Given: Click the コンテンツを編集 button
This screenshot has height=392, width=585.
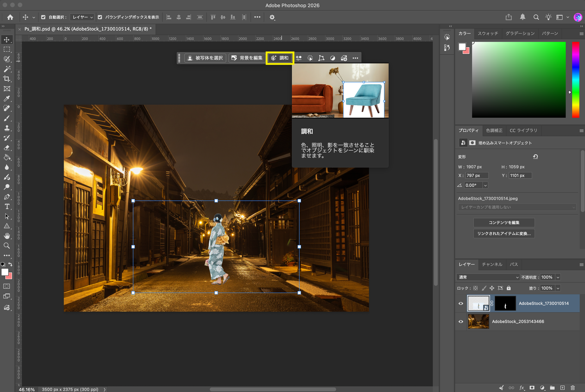Looking at the screenshot, I should tap(504, 222).
